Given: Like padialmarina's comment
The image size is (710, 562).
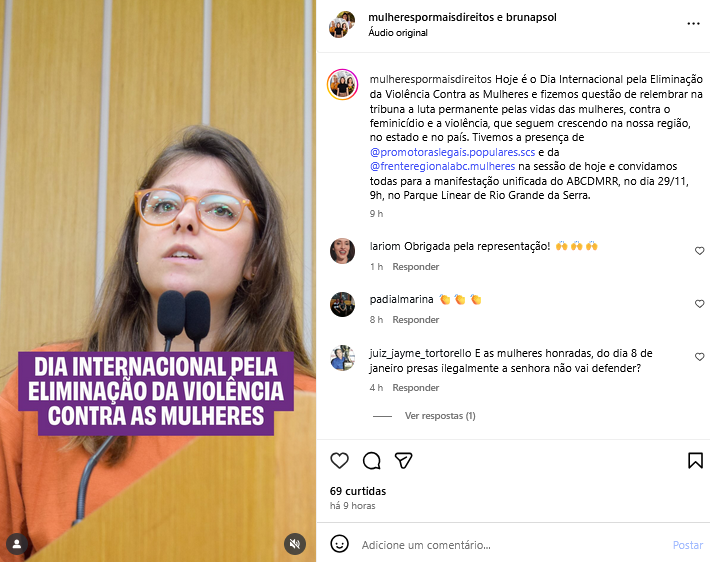Looking at the screenshot, I should (x=700, y=303).
